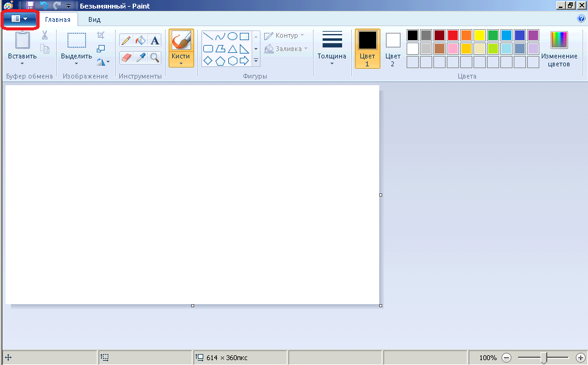Select the Text tool
This screenshot has height=365, width=588.
(155, 41)
